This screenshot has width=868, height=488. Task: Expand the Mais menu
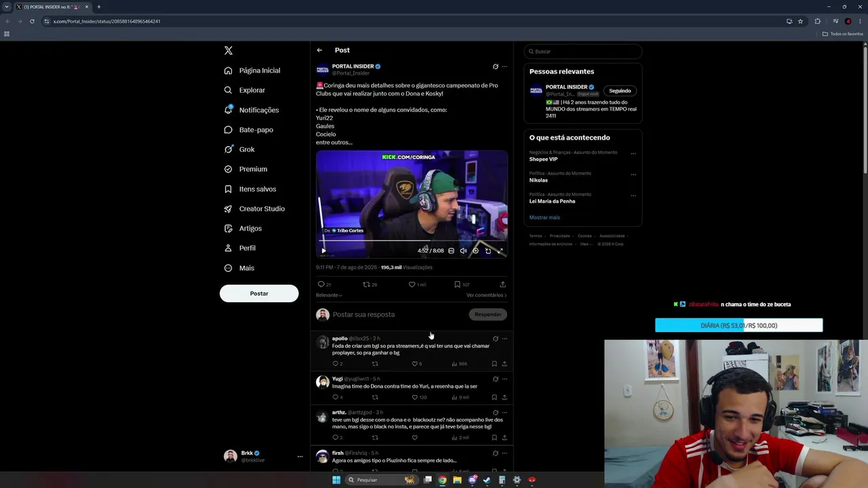(239, 268)
